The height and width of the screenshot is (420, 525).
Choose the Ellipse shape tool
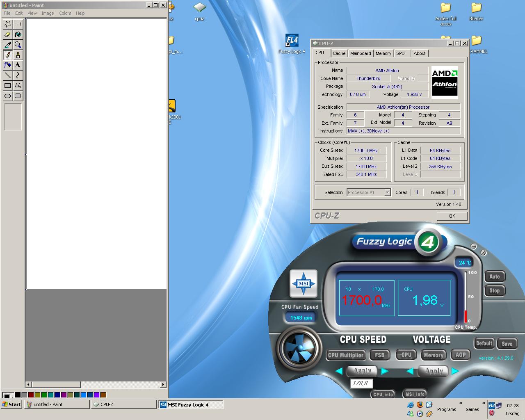click(x=7, y=96)
